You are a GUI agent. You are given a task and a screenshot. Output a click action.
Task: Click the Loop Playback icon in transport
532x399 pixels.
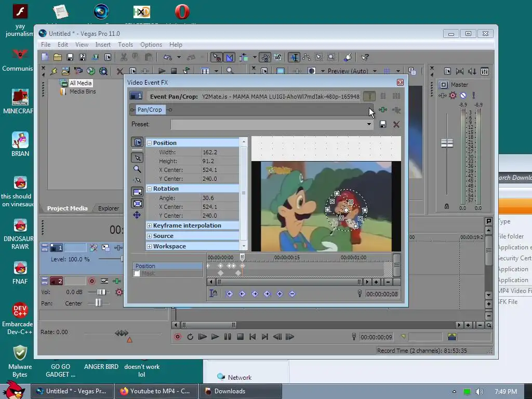(190, 337)
